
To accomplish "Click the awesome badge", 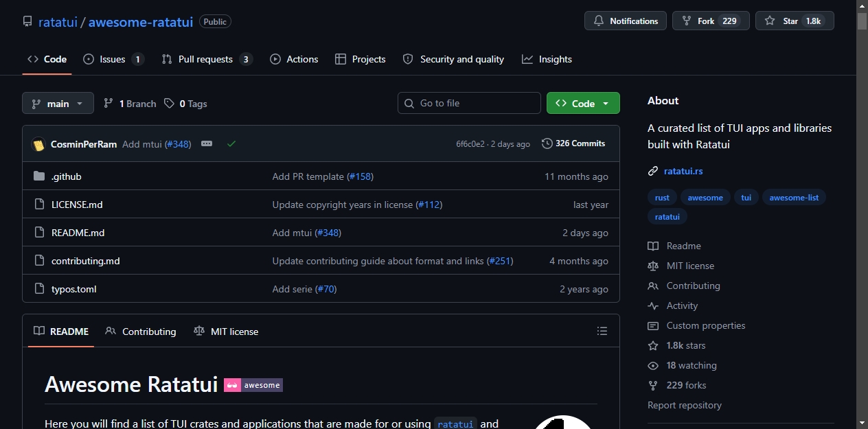I will [x=253, y=385].
